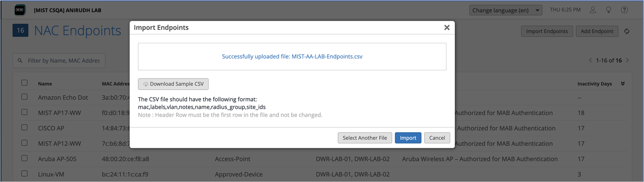Click the uploaded file drop area
This screenshot has width=644, height=182.
pos(292,57)
